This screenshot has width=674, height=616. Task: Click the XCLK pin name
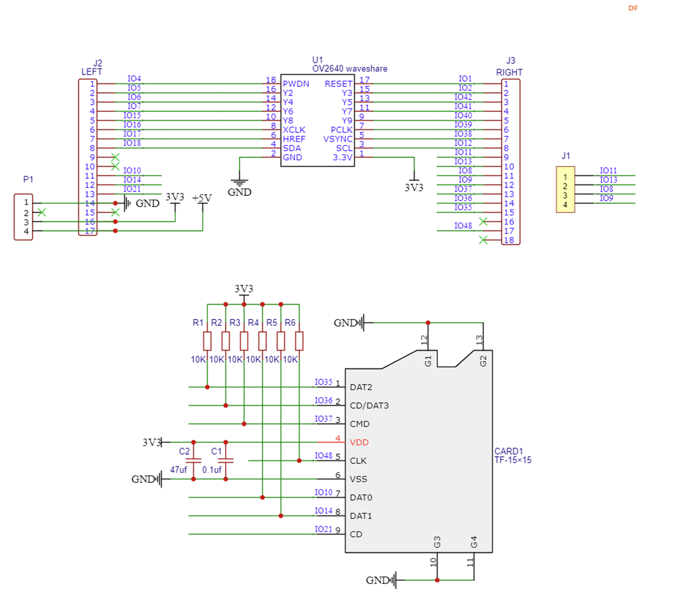pos(294,130)
